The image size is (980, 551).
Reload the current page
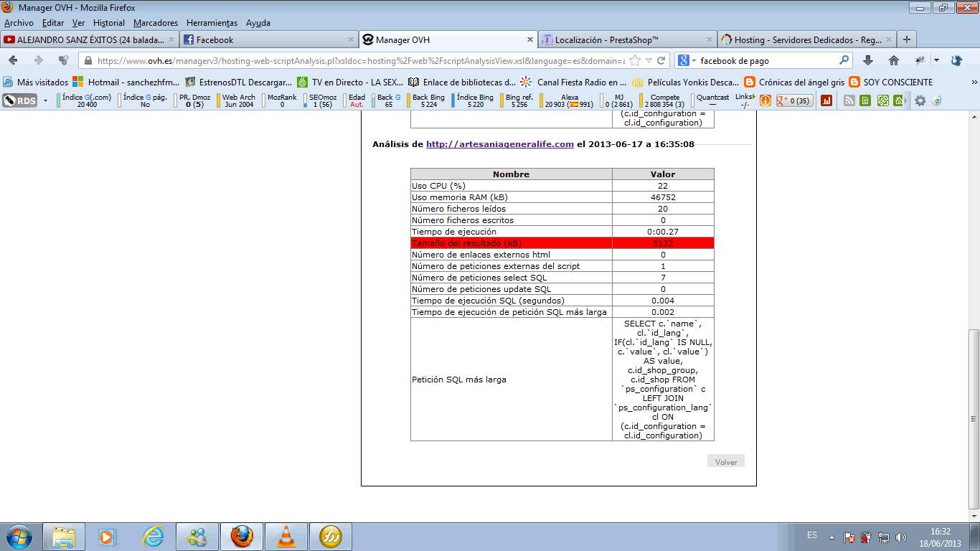pyautogui.click(x=661, y=60)
